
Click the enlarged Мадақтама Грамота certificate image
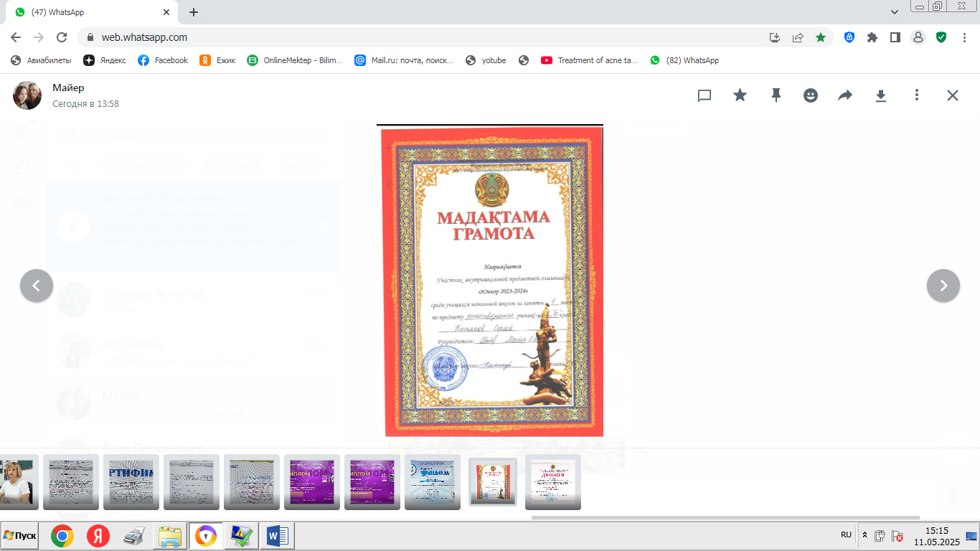click(x=490, y=281)
